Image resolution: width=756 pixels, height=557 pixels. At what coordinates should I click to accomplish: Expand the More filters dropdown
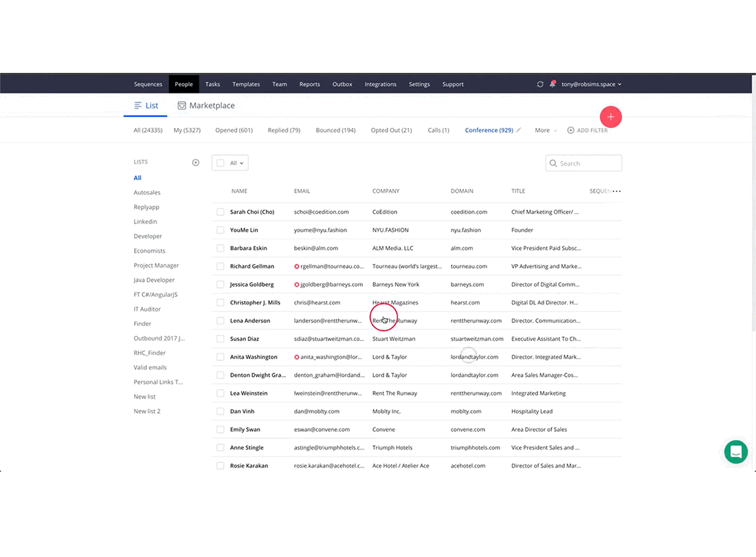click(x=545, y=130)
